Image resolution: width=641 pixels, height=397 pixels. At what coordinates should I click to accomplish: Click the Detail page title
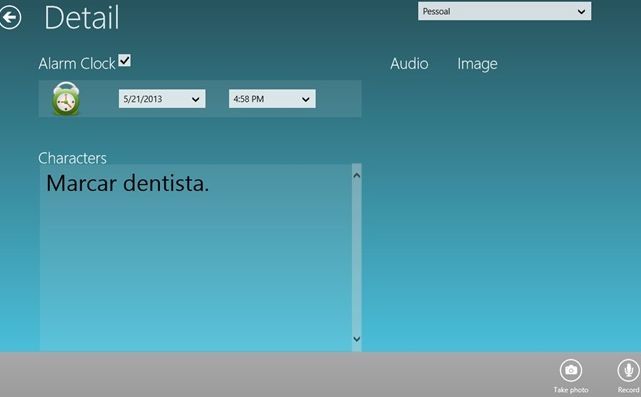(82, 18)
